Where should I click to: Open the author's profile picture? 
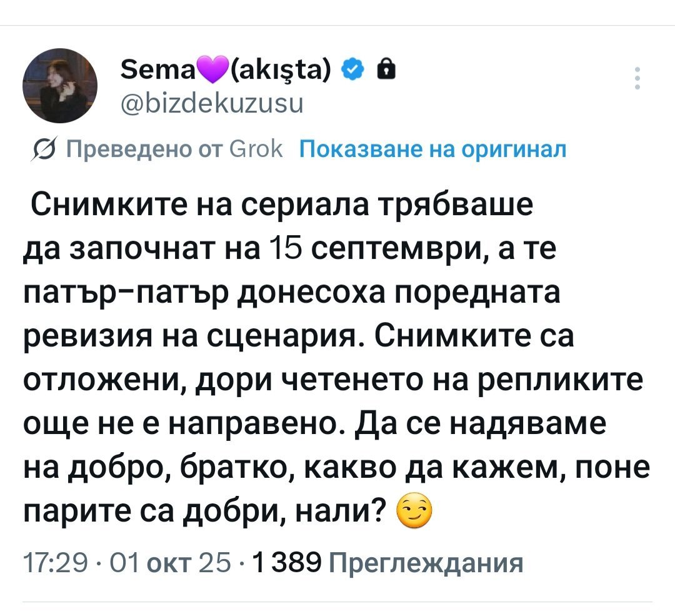[60, 85]
